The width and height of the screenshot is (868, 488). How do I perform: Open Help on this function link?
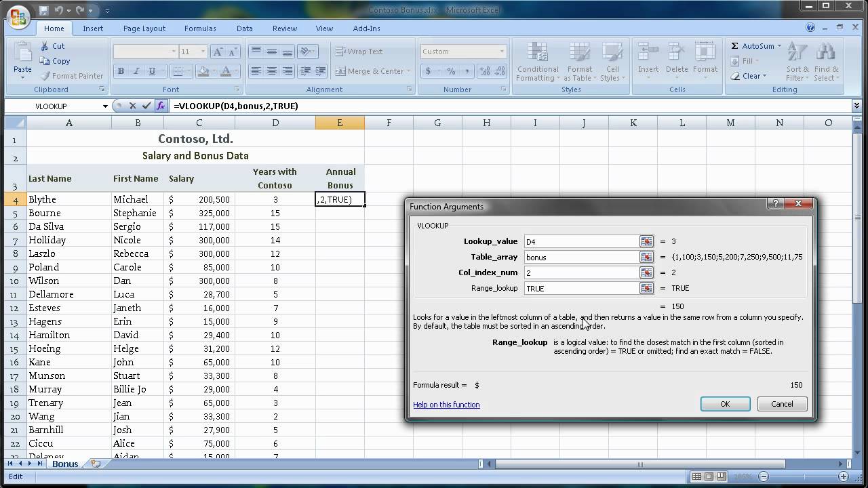coord(446,405)
